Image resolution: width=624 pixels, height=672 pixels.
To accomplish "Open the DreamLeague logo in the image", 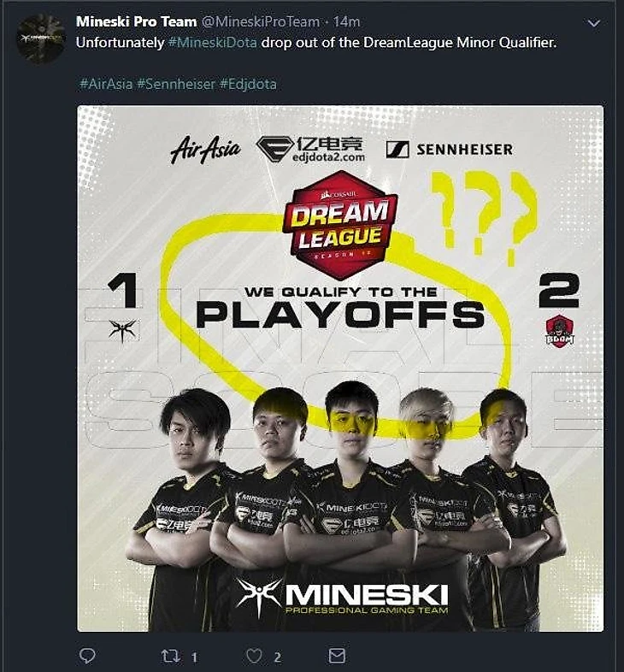I will pyautogui.click(x=340, y=225).
